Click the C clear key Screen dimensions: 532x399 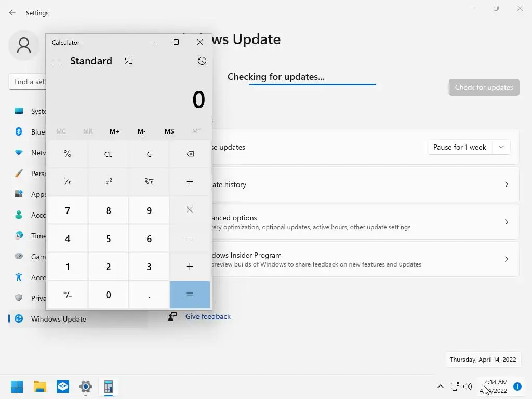(x=149, y=154)
